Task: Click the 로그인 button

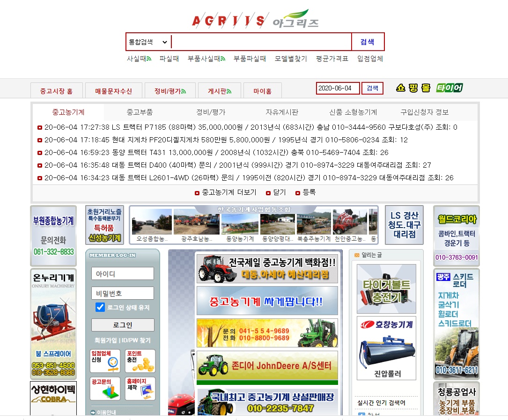Action: point(123,325)
